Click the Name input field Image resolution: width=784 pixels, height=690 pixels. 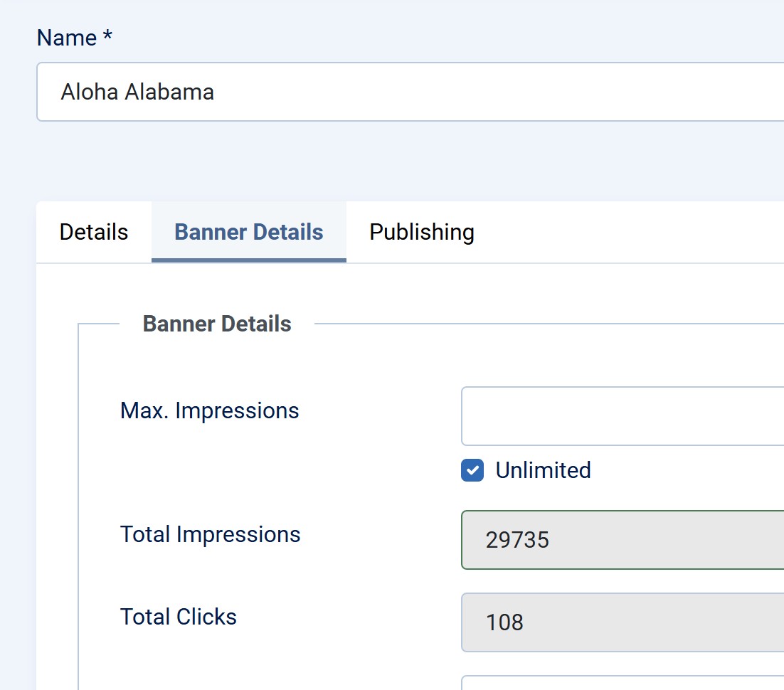click(x=427, y=92)
